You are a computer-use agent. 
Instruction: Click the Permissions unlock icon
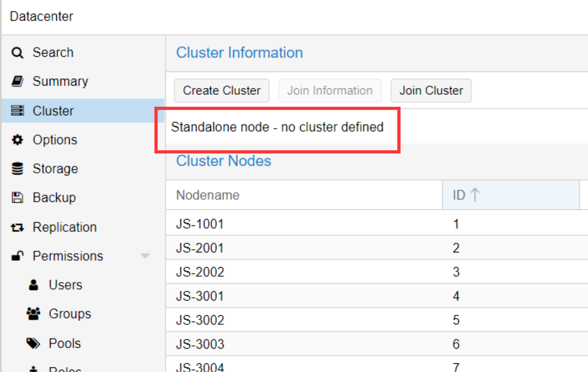17,256
